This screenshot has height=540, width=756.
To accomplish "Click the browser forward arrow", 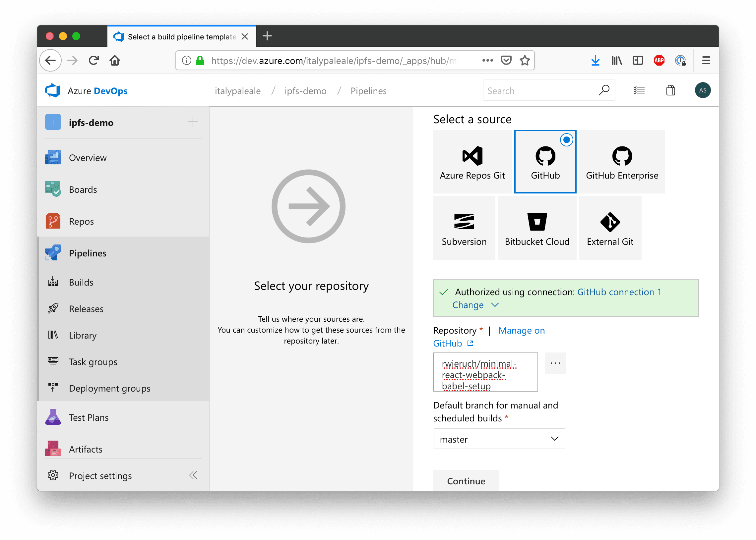I will coord(72,61).
